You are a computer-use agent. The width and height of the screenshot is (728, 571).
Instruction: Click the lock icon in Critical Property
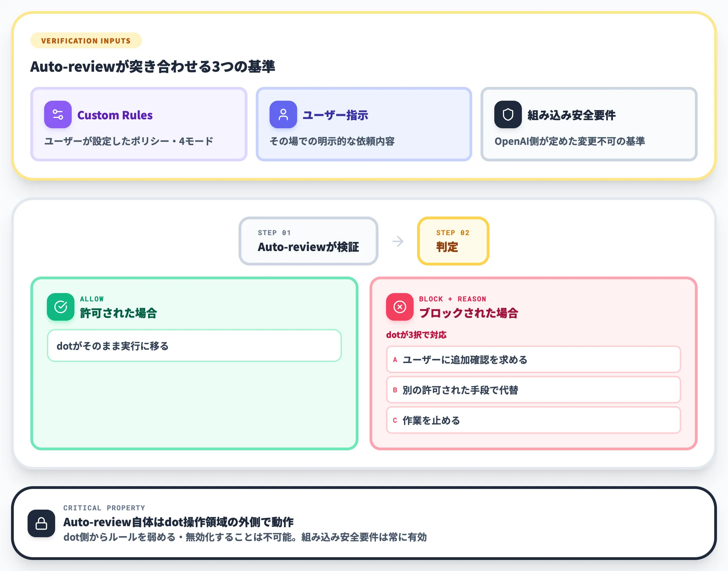coord(41,523)
